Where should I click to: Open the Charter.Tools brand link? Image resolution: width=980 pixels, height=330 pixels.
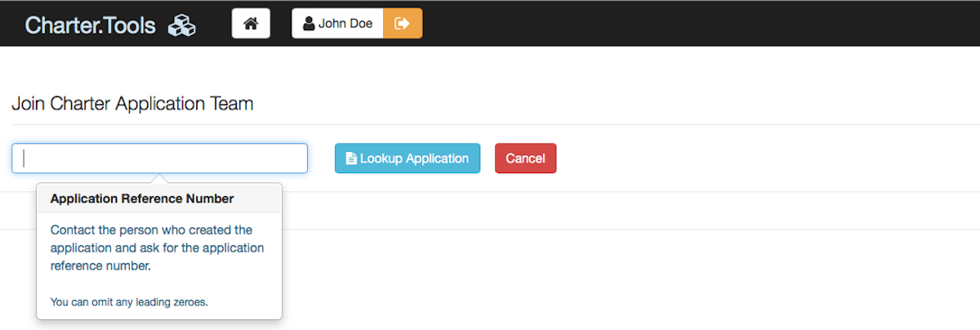click(x=110, y=25)
